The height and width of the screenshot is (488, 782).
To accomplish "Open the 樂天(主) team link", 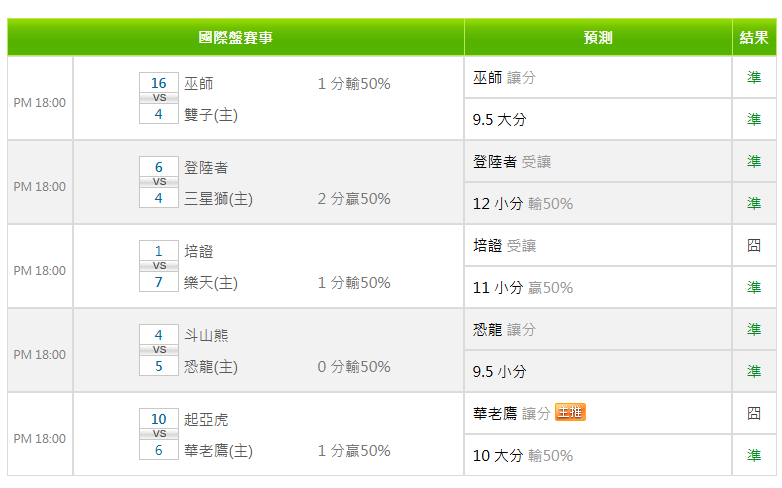I will [x=211, y=283].
